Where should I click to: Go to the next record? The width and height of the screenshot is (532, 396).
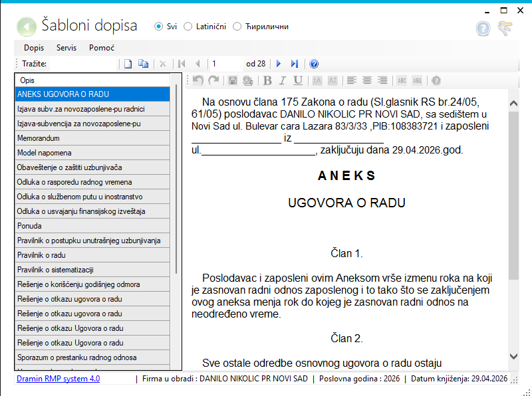point(279,64)
